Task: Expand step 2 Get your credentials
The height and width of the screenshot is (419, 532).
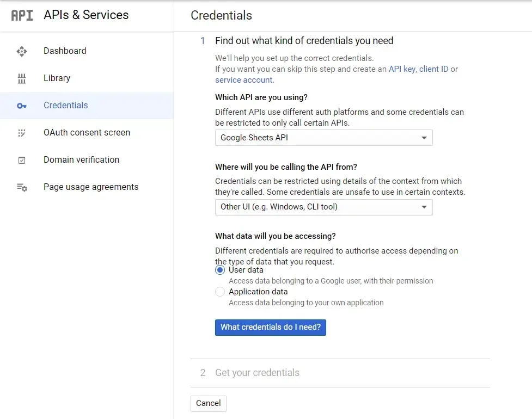Action: 257,373
